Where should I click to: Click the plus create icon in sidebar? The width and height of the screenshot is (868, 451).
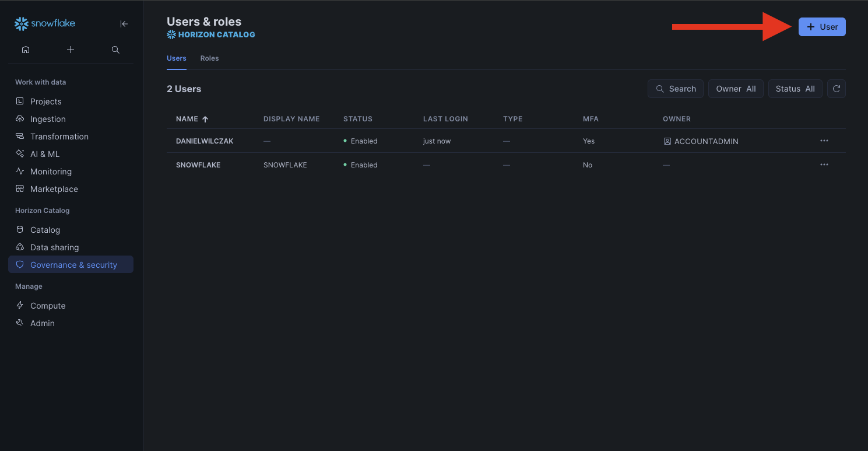click(71, 50)
